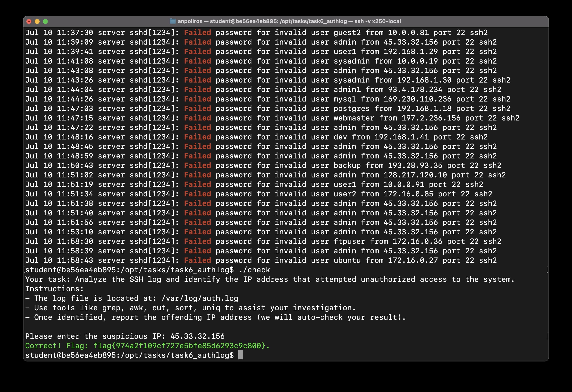Click the IP entered after suspicious IP prompt
The height and width of the screenshot is (392, 572).
click(197, 336)
